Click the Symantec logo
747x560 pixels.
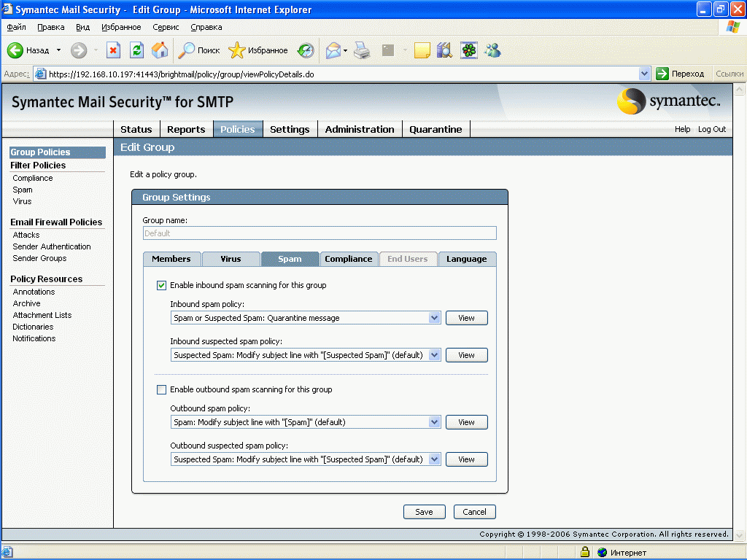coord(668,101)
